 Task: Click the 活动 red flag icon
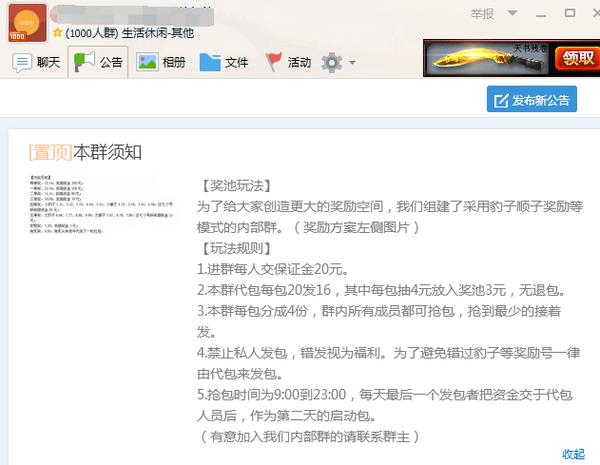click(273, 62)
